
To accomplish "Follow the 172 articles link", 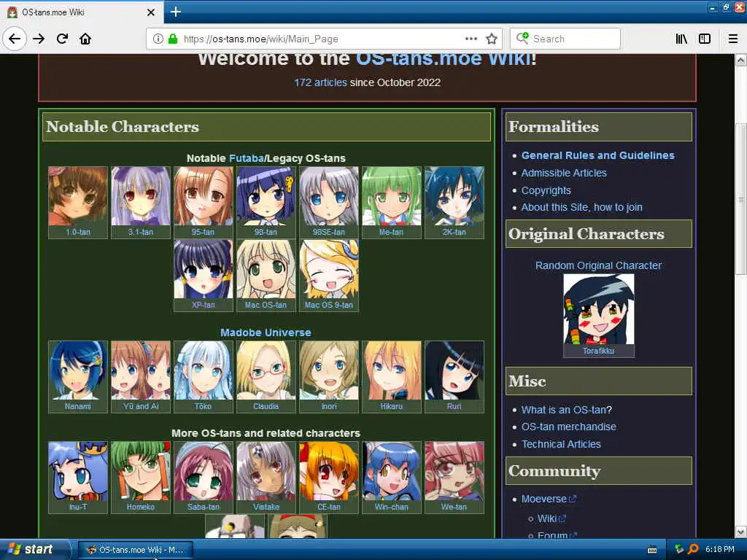I will [320, 82].
